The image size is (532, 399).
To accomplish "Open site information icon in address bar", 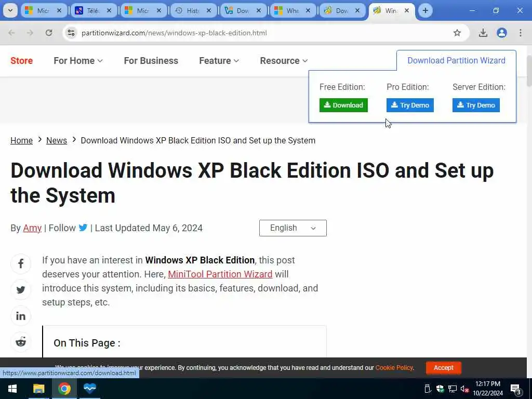I will 71,33.
